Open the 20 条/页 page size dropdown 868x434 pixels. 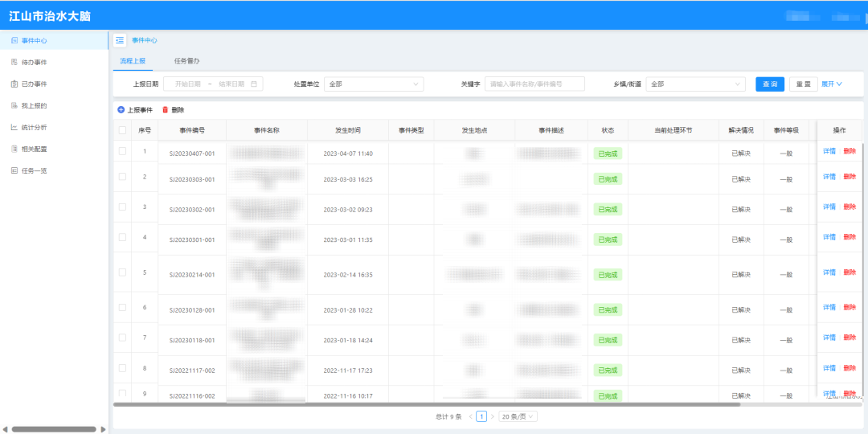point(518,416)
